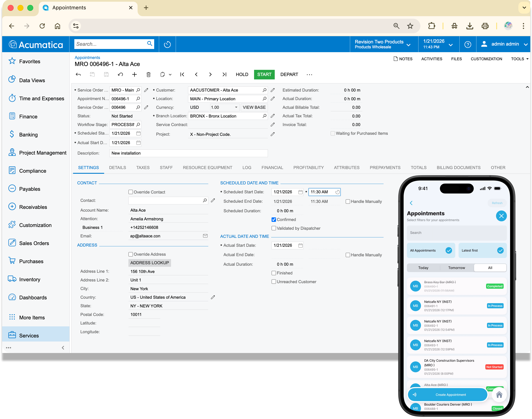Open the BILLING DOCUMENTS tab
The image size is (532, 419).
click(458, 168)
